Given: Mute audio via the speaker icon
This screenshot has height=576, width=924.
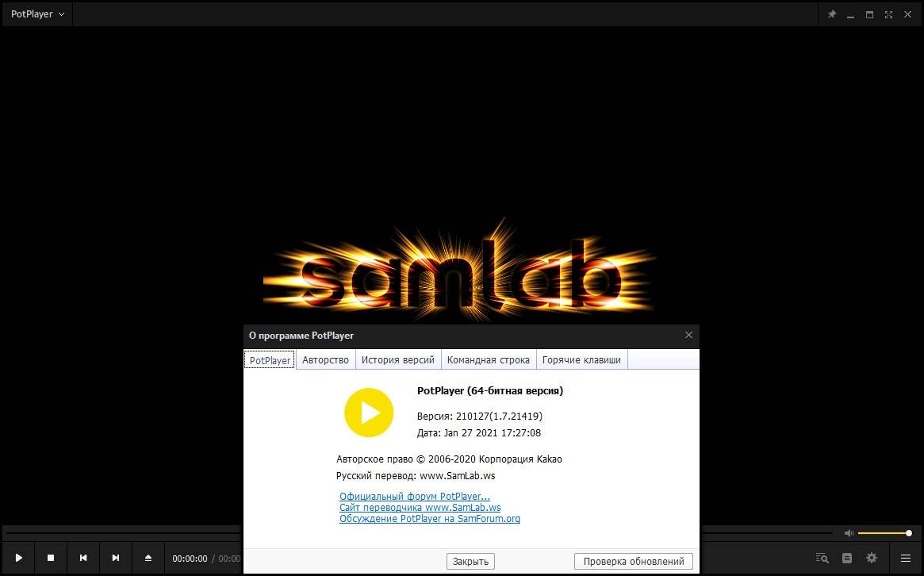Looking at the screenshot, I should (x=849, y=533).
